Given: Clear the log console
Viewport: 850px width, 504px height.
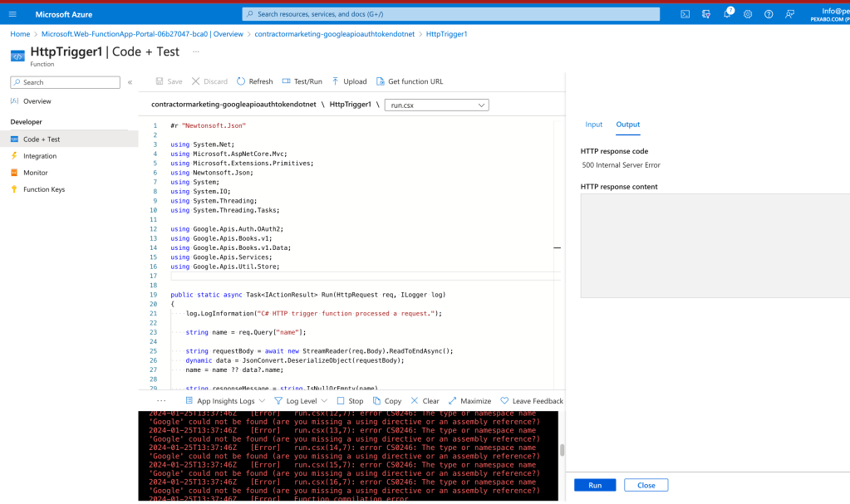Looking at the screenshot, I should pos(425,401).
